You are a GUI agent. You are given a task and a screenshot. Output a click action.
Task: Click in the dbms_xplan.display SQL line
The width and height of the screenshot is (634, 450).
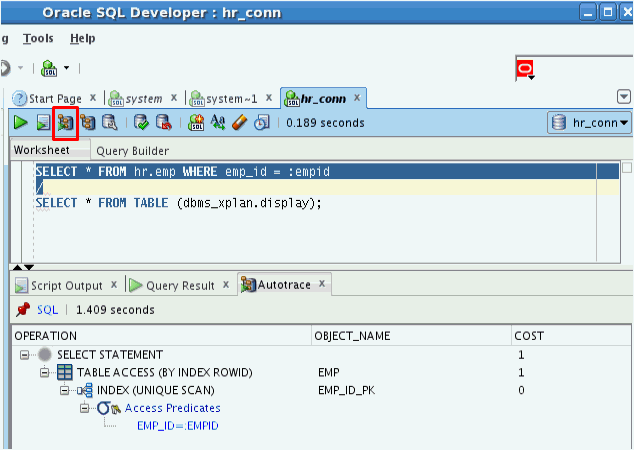[178, 203]
